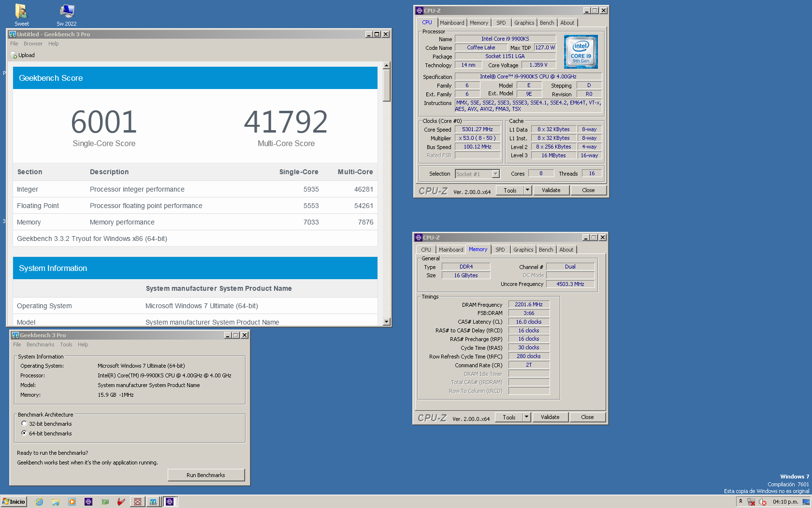
Task: Open About tab in the CPU-Z Memory window
Action: (566, 250)
